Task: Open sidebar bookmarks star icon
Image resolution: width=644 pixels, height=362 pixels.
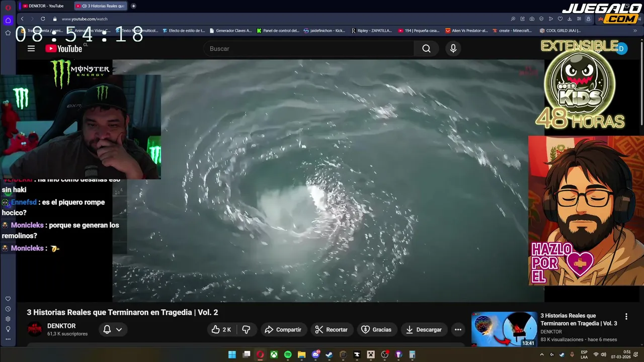Action: click(x=8, y=33)
